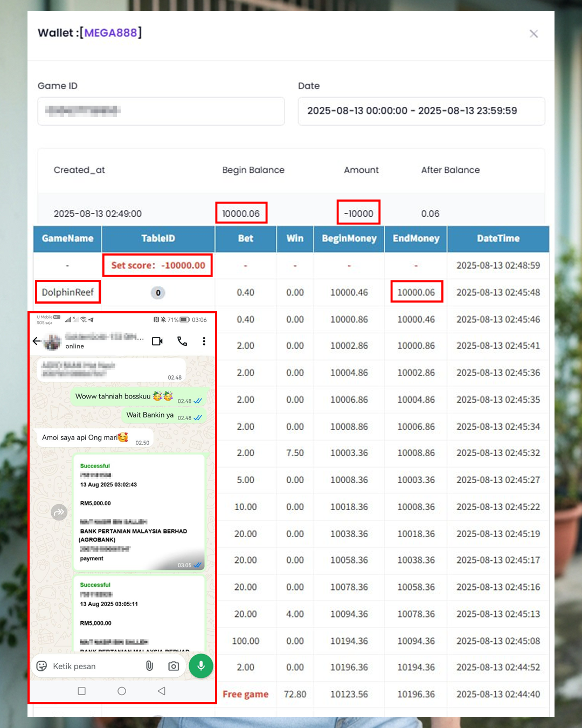Click the Amount value -10000

359,214
